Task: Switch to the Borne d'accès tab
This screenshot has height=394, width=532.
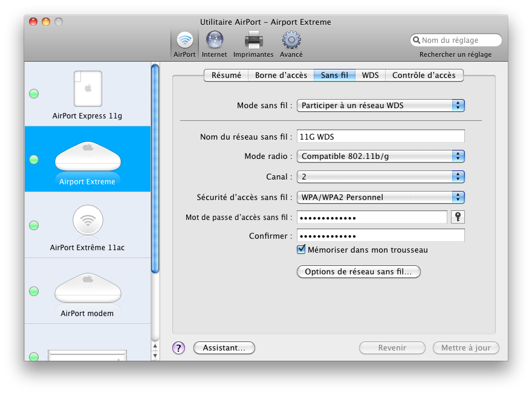Action: click(281, 76)
